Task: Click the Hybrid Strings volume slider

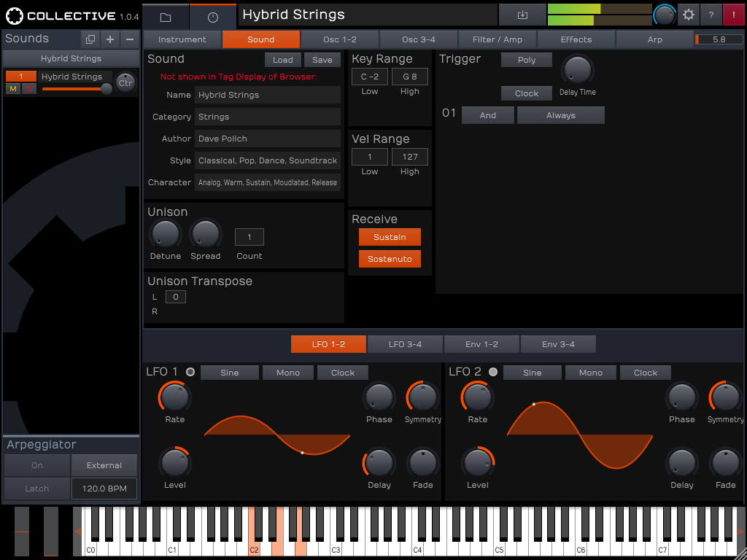Action: (77, 88)
